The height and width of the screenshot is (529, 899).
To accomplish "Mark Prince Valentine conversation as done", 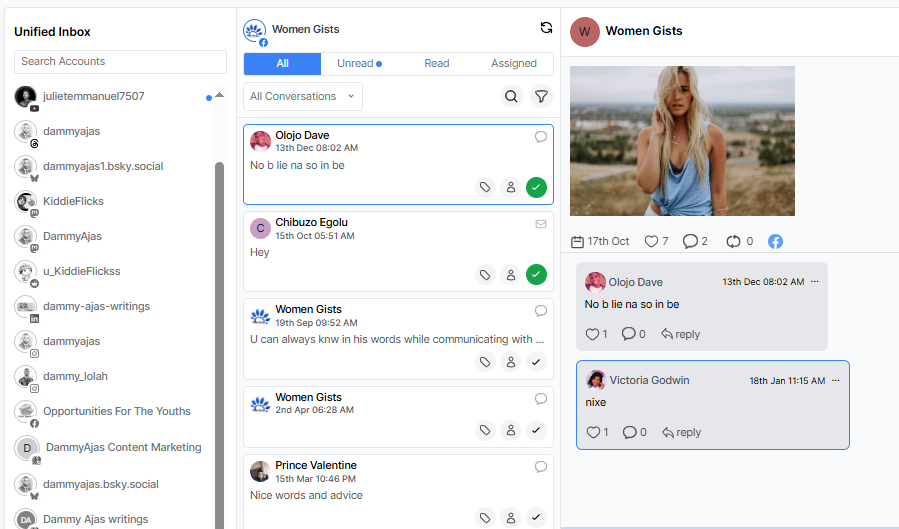I will [536, 517].
